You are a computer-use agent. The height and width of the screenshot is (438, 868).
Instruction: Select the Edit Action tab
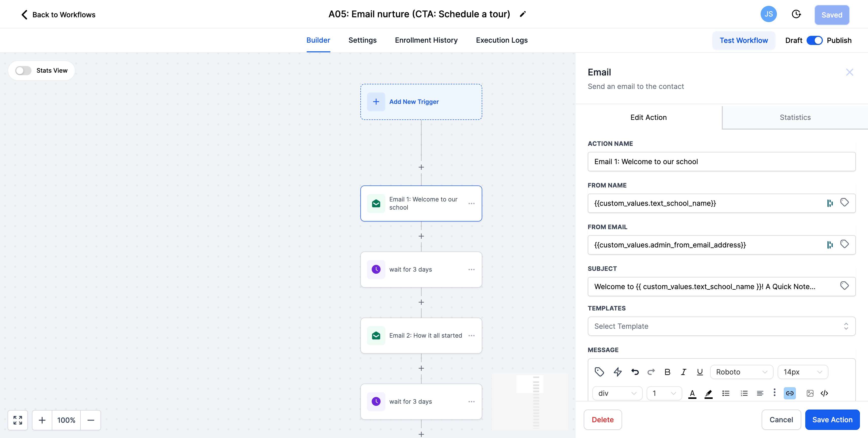pos(649,117)
